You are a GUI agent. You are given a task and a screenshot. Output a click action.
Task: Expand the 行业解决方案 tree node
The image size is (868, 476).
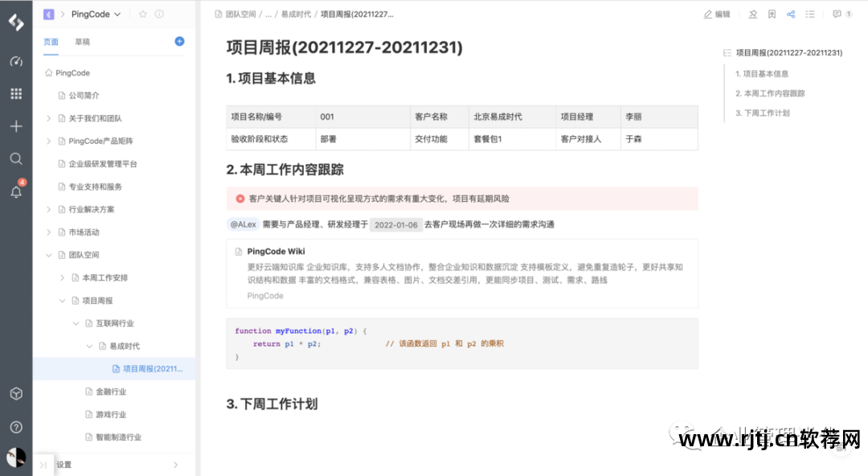tap(49, 210)
